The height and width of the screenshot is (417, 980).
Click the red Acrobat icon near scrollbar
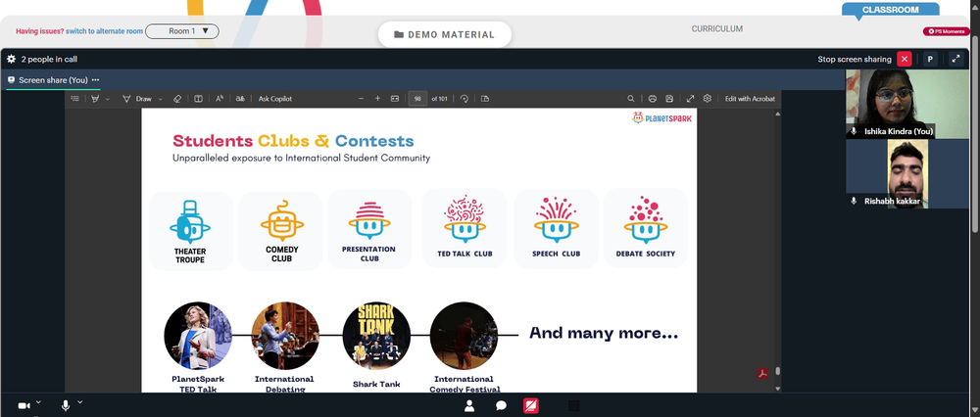click(762, 373)
